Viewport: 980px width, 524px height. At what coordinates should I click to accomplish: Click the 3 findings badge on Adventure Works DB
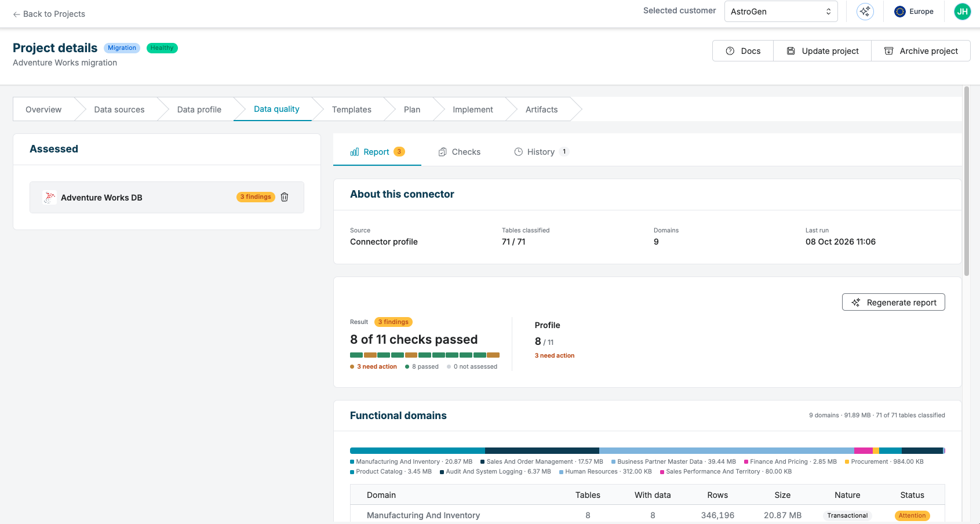pos(256,197)
